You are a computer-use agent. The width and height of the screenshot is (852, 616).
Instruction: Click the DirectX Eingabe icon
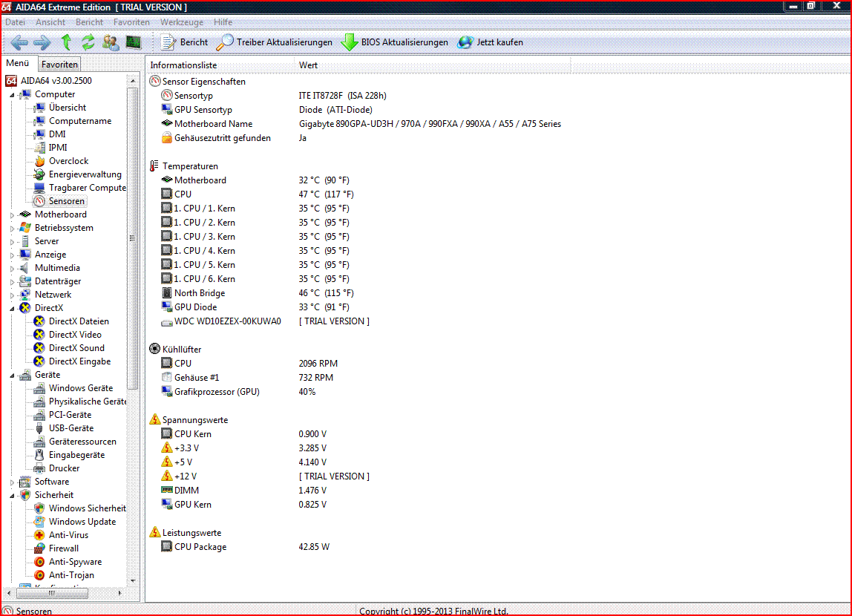[39, 361]
